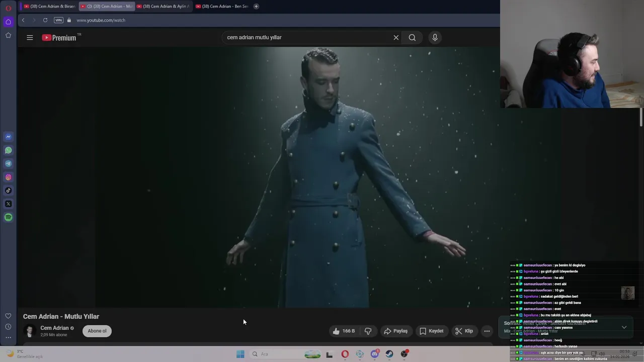The image size is (644, 362).
Task: Open the sidebar three-dots setup menu
Action: pyautogui.click(x=8, y=337)
